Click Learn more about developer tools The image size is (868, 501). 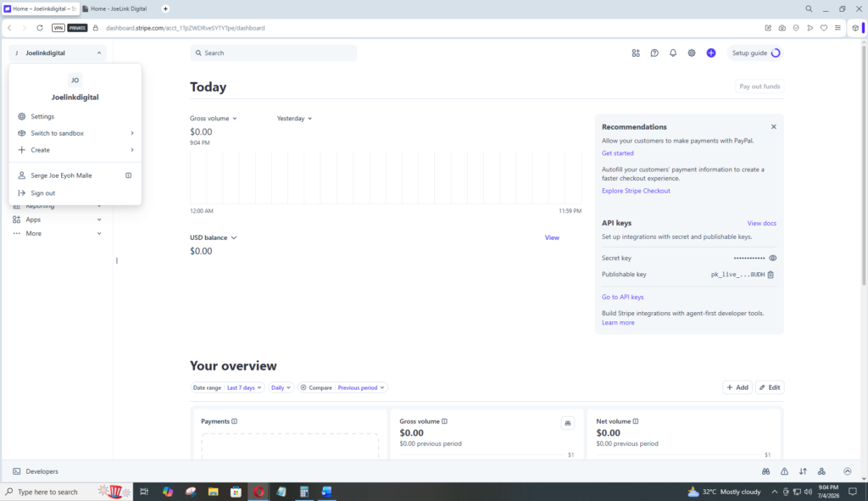point(618,323)
